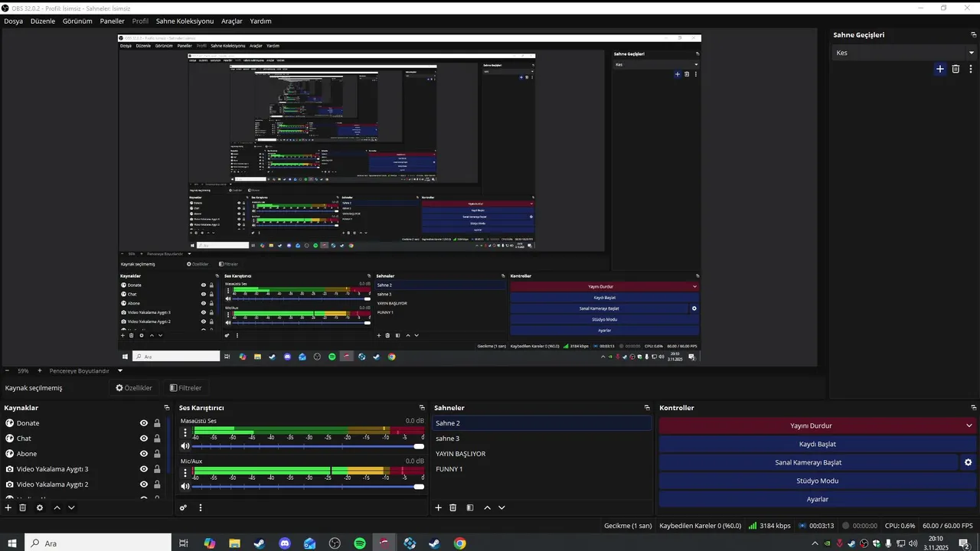Select scene sahne 3

coord(542,439)
